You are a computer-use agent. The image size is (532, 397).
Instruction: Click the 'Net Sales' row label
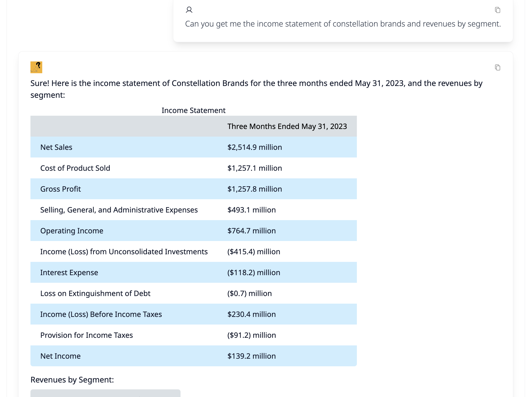pyautogui.click(x=56, y=147)
